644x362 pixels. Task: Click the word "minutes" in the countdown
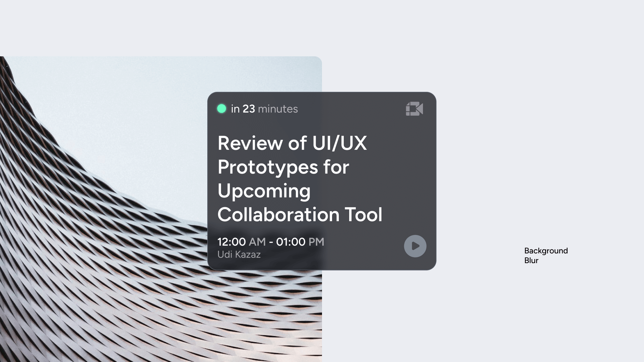click(x=278, y=109)
